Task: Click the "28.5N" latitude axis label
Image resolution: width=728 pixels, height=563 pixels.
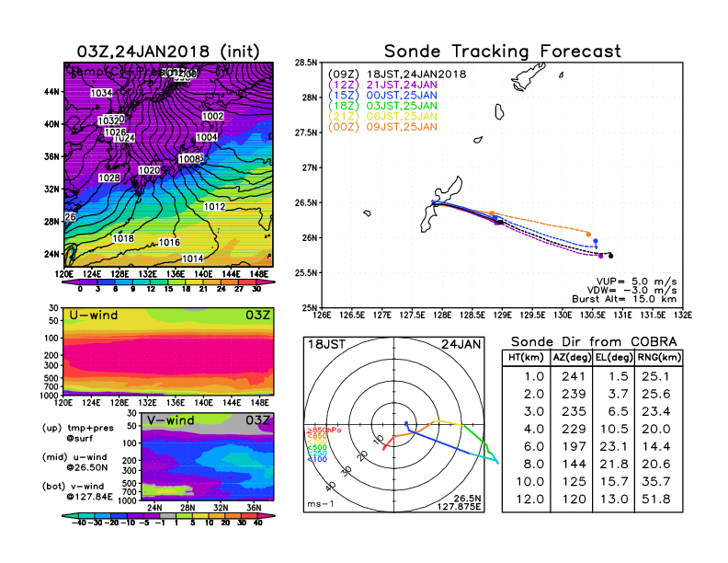Action: point(306,63)
